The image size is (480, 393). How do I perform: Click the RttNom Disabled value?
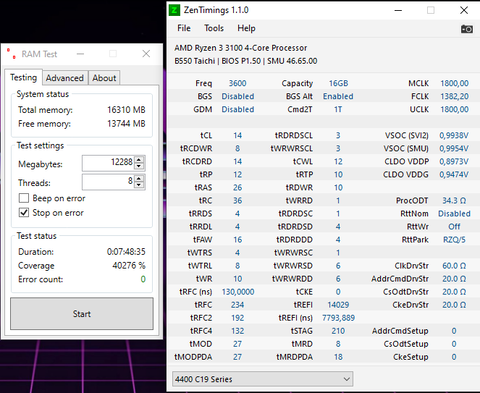pos(454,213)
